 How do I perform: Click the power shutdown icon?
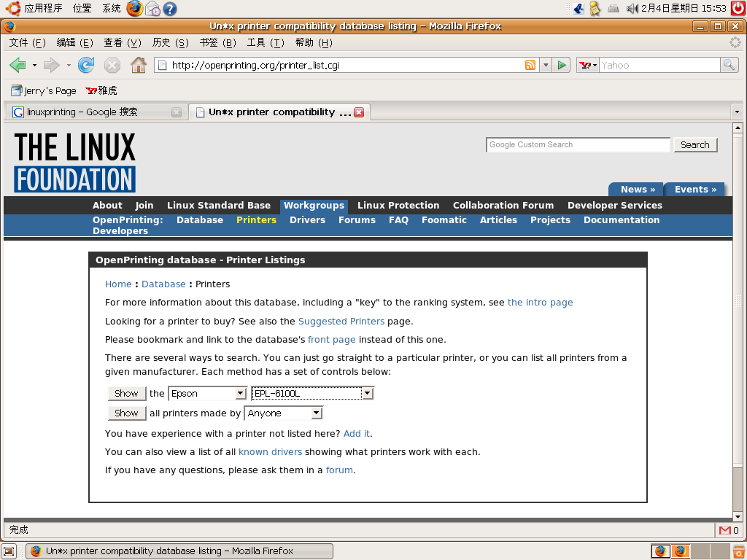[x=738, y=8]
